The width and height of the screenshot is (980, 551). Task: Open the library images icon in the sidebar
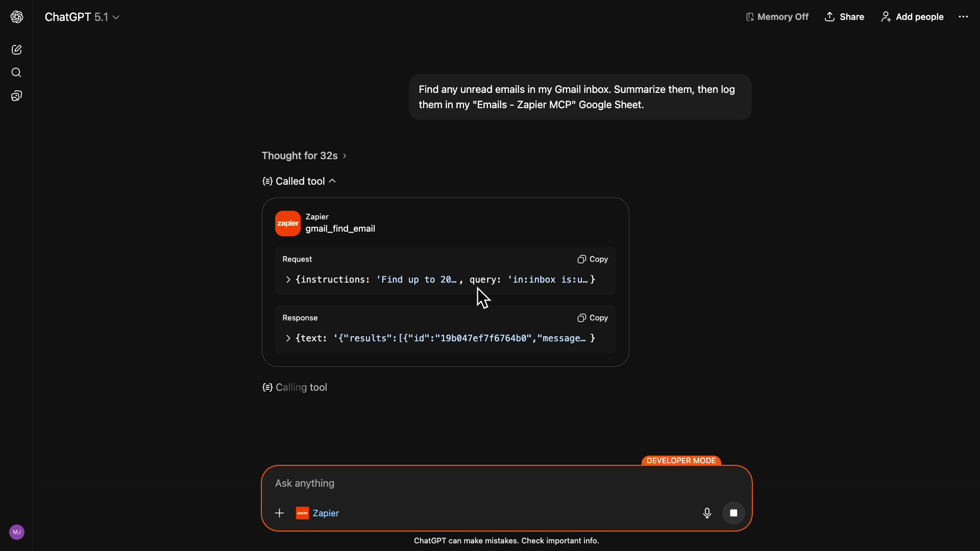(x=16, y=96)
